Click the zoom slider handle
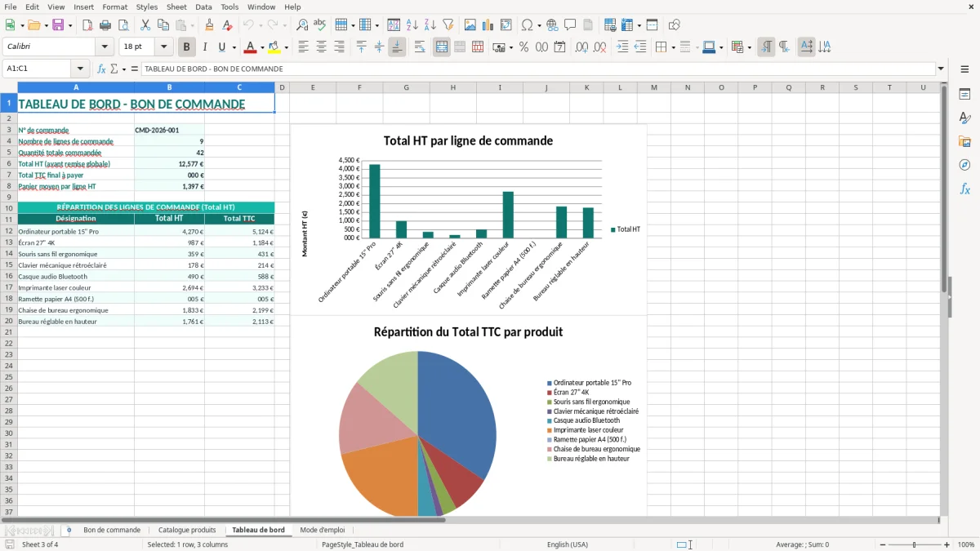The width and height of the screenshot is (980, 551). tap(914, 544)
